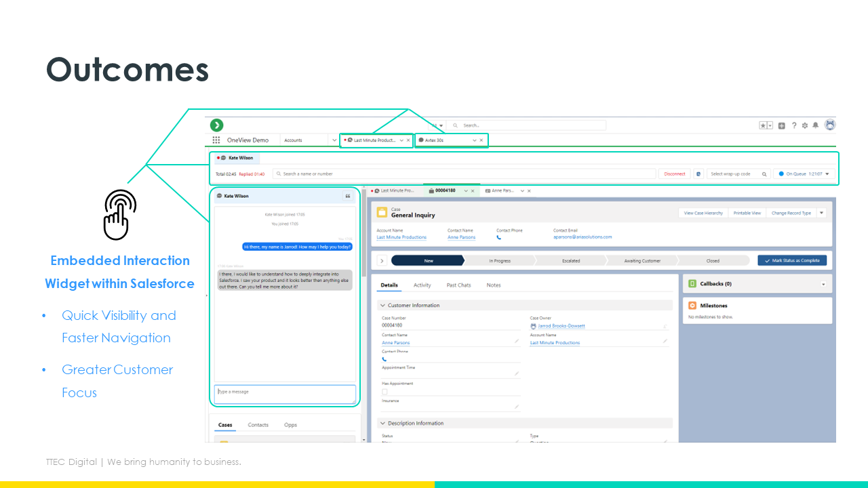Screen dimensions: 868x488
Task: Click the green arrow logo icon
Action: coord(216,125)
